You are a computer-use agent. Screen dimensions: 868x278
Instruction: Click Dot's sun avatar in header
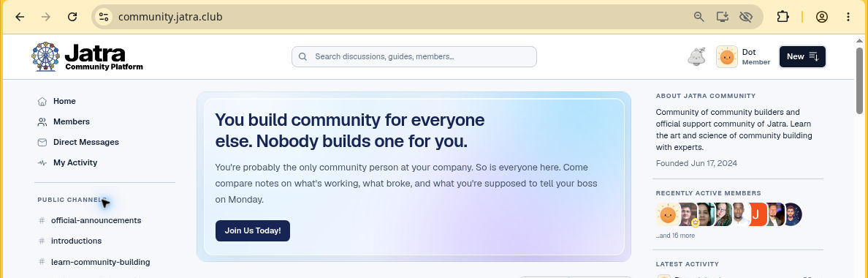[727, 56]
